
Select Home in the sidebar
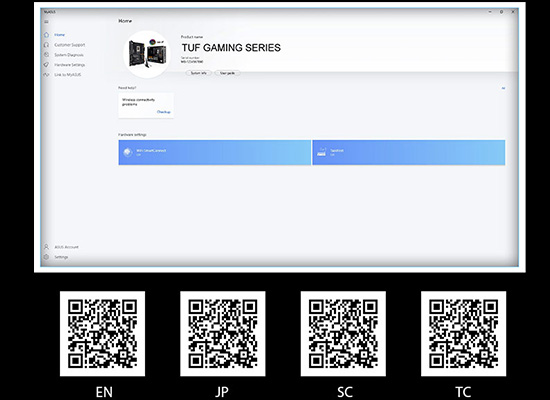(60, 35)
